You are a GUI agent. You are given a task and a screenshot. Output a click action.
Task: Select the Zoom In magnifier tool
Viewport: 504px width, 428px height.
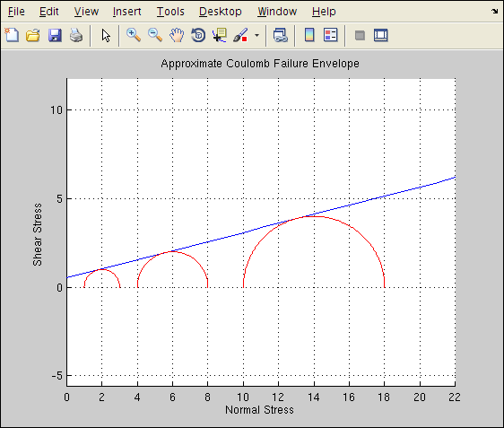134,35
